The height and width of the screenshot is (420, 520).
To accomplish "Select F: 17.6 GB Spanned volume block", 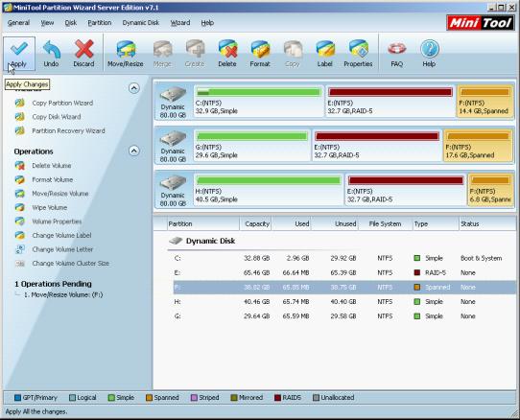I will point(479,145).
